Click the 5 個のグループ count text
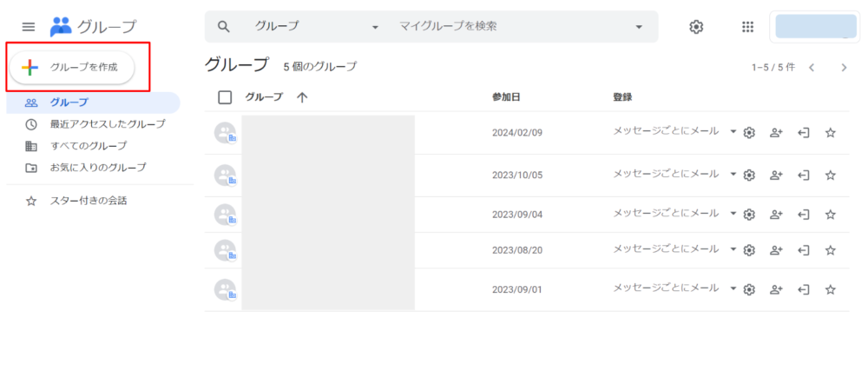868x391 pixels. [x=320, y=67]
